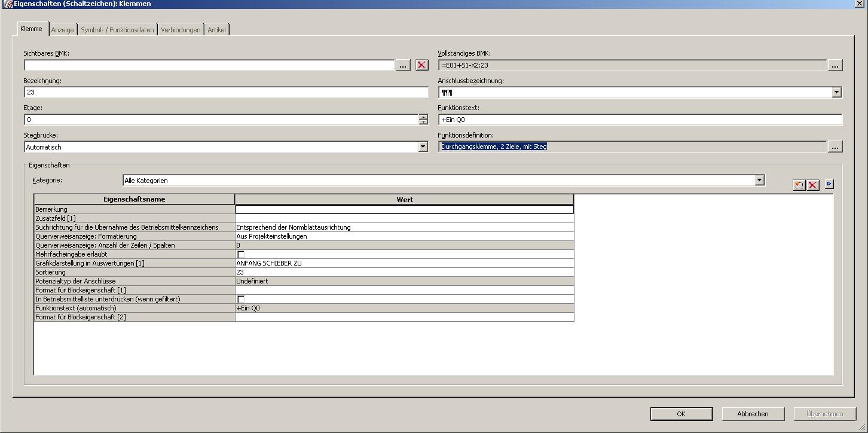Screen dimensions: 868x433
Task: Click the Sortierung value cell showing 23
Action: (405, 272)
